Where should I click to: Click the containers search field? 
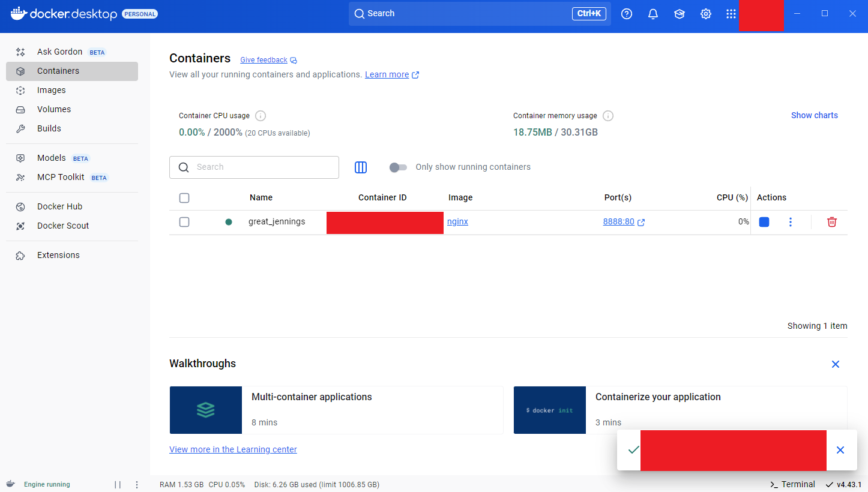pyautogui.click(x=254, y=167)
